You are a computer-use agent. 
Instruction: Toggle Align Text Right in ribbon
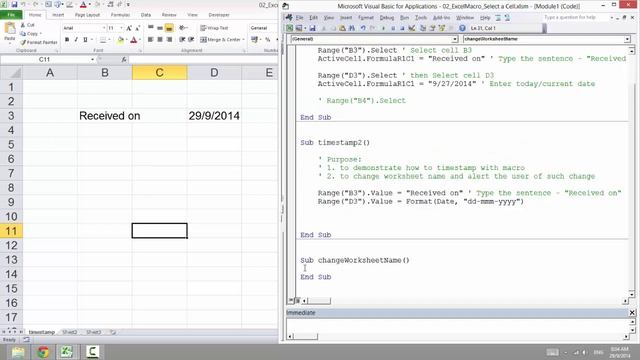pyautogui.click(x=169, y=40)
